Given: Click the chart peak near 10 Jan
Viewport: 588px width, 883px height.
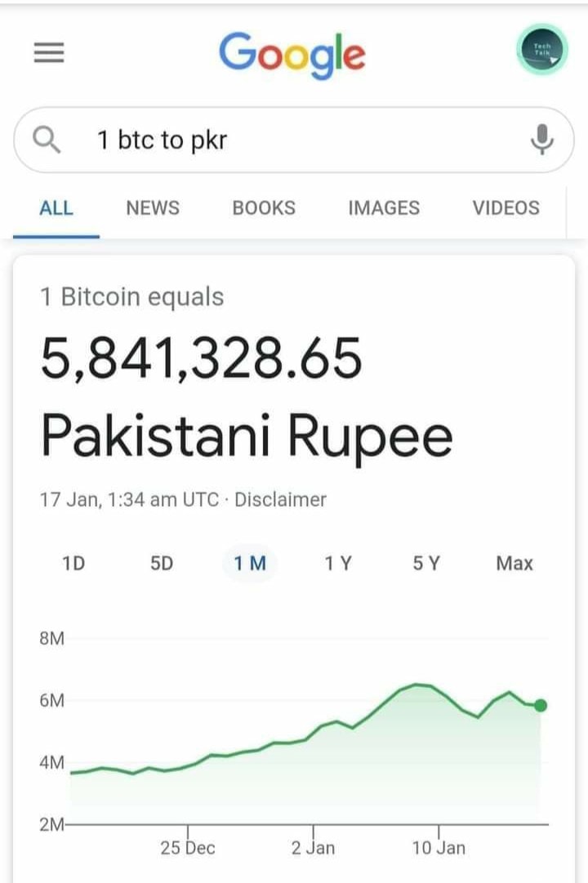Looking at the screenshot, I should [x=416, y=685].
